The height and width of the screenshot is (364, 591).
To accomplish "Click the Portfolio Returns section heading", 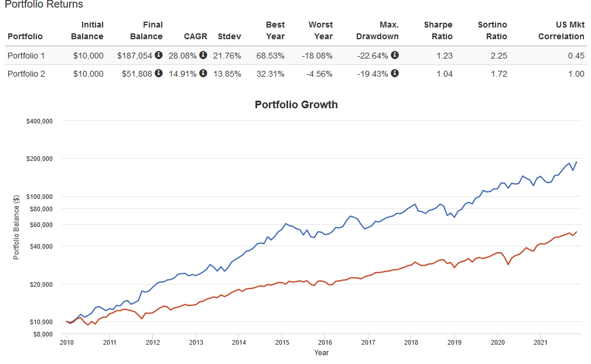I will 43,5.
